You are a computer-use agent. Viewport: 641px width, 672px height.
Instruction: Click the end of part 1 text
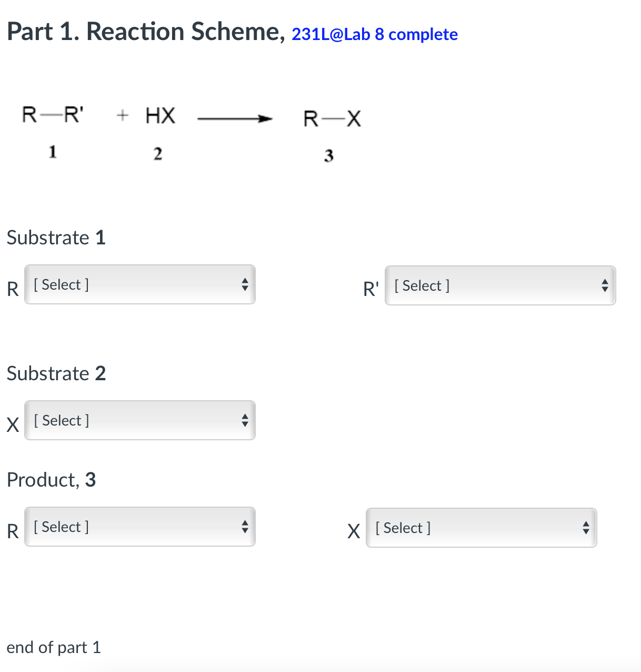(53, 647)
